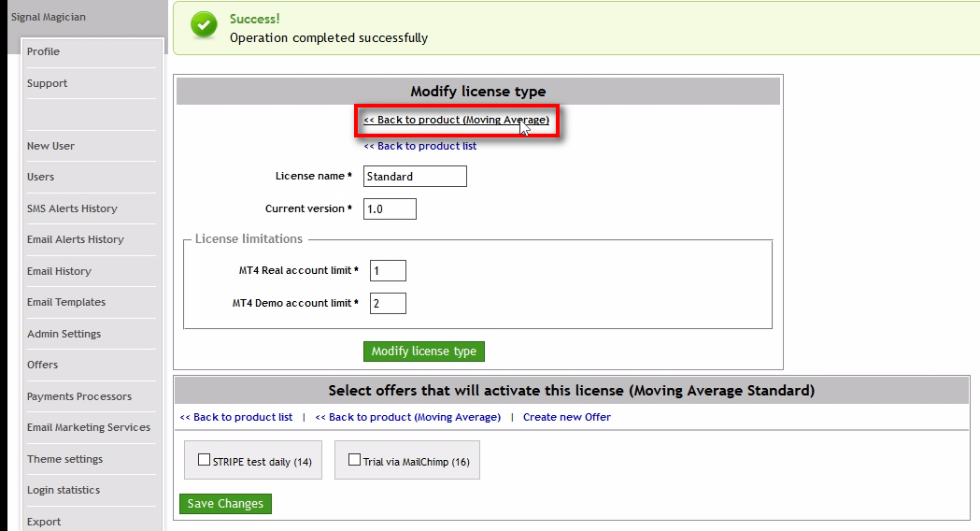
Task: Focus the License name text field
Action: coord(414,177)
